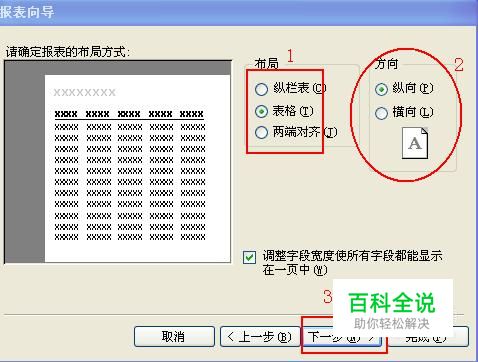Viewport: 478px width, 362px height.
Task: Click the 布局 group label
Action: 266,63
